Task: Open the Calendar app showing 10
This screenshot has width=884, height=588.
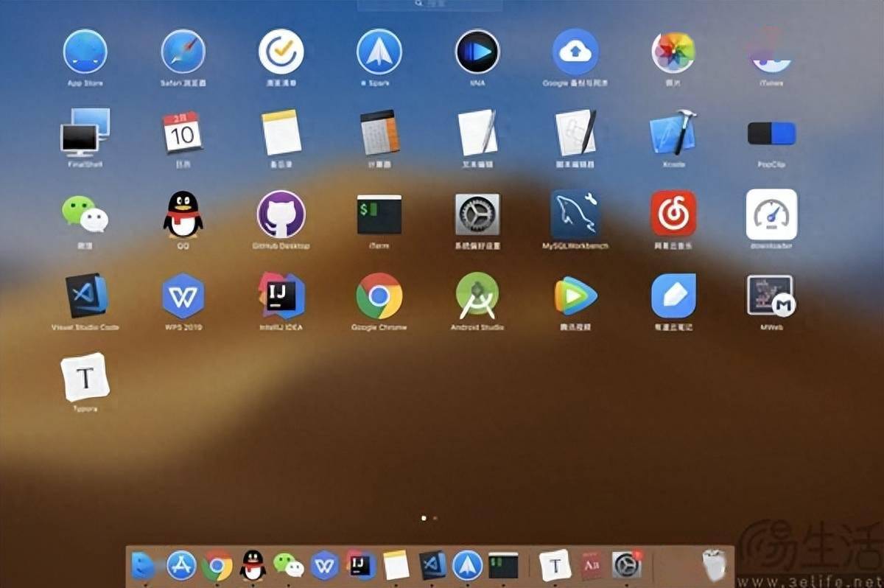Action: click(x=183, y=133)
